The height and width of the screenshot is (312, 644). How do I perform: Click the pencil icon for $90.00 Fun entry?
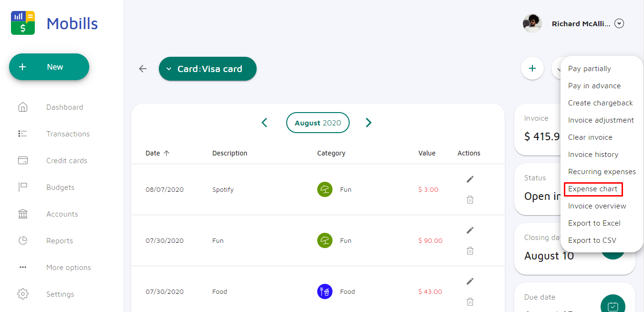click(470, 230)
